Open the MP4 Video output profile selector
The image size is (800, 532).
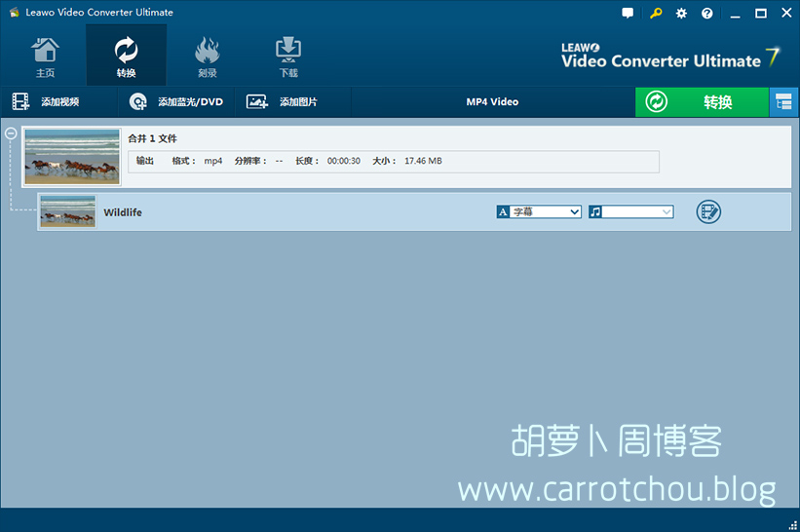pos(492,101)
